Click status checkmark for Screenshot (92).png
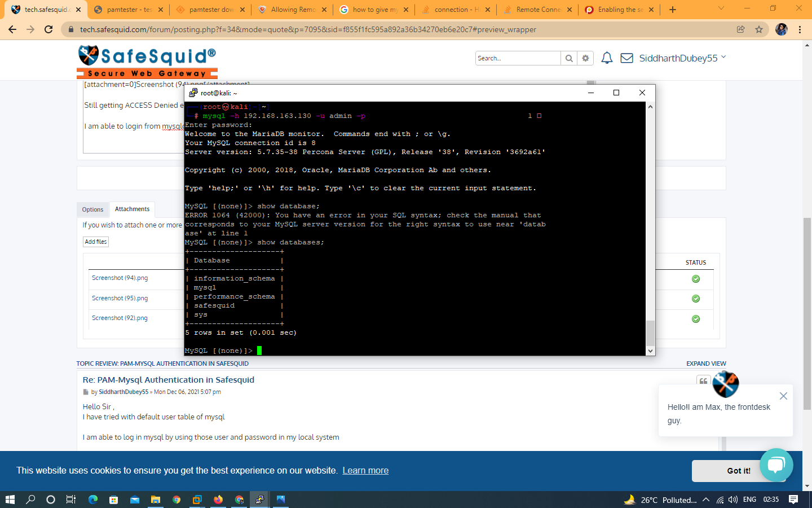This screenshot has height=508, width=812. pos(696,319)
